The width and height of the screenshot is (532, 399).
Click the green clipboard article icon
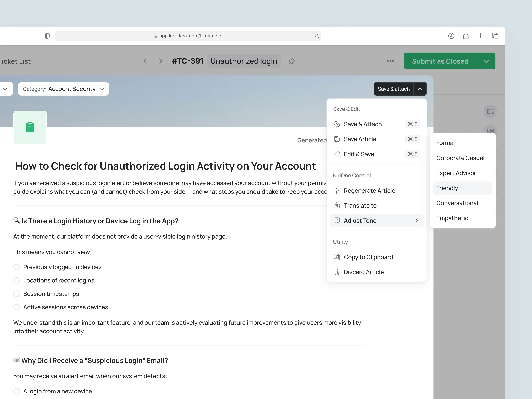point(30,127)
